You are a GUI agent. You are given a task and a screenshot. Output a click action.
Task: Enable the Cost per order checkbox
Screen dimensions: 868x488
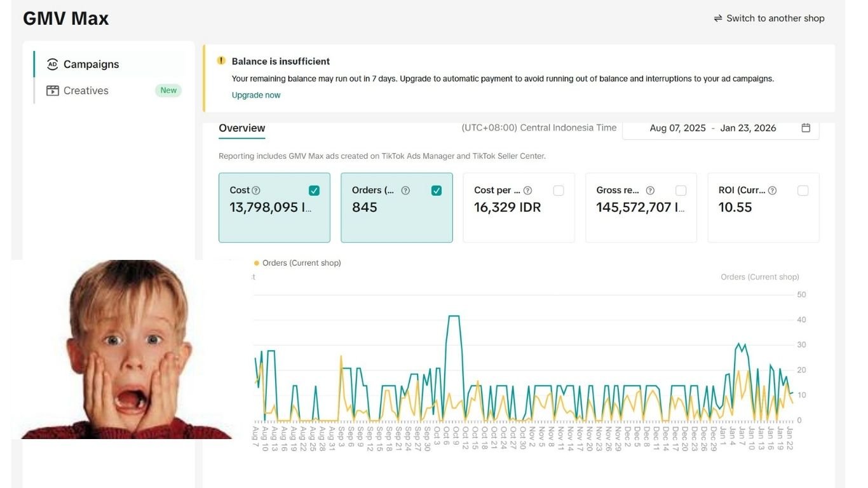point(559,191)
